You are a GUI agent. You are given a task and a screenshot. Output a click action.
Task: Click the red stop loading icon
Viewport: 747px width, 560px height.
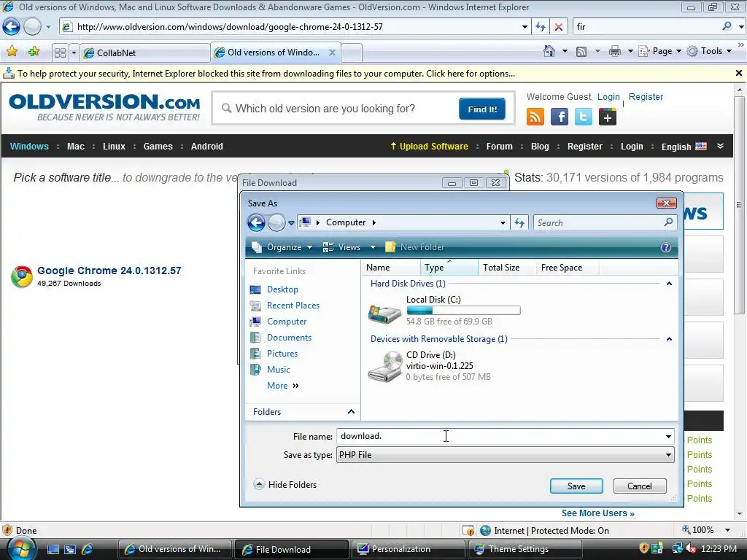coord(558,27)
